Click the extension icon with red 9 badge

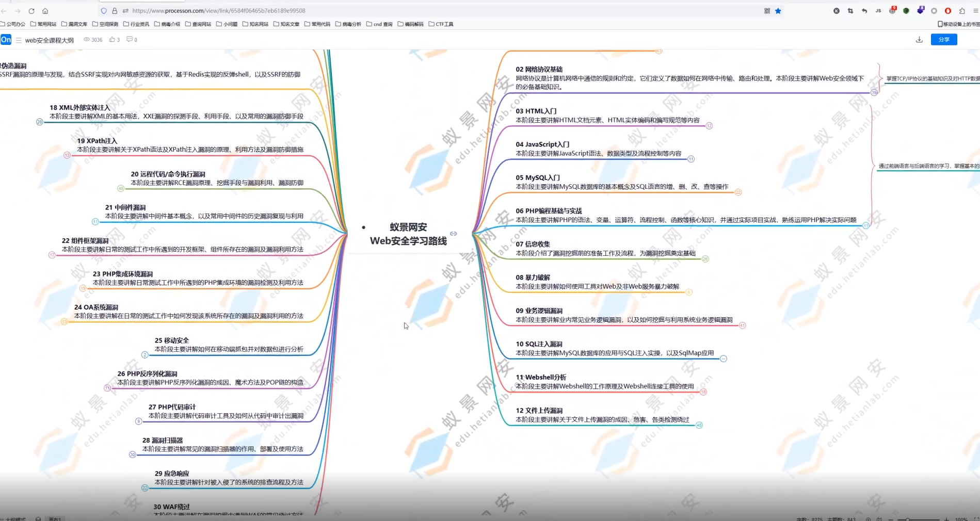(x=892, y=10)
